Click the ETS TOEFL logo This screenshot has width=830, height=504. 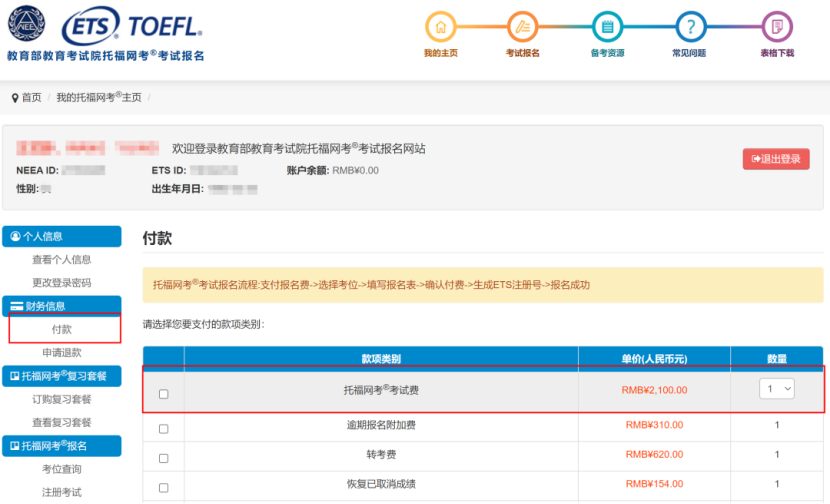coord(132,25)
